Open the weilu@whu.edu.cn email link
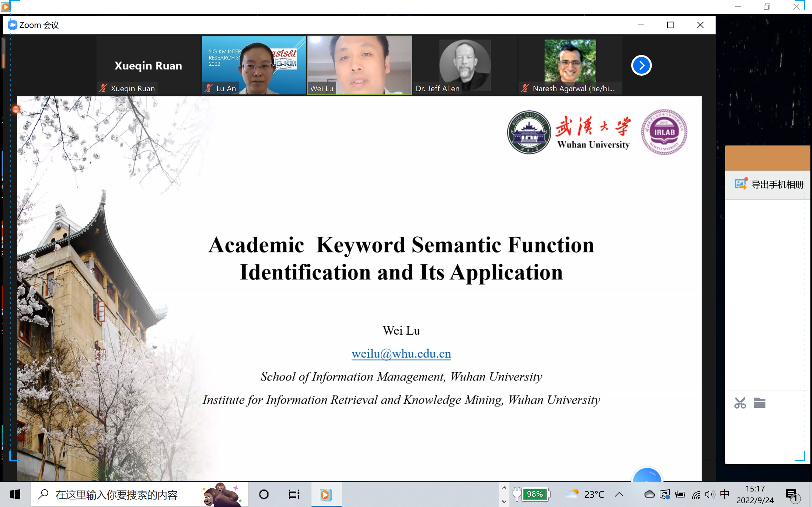Viewport: 812px width, 507px height. (x=401, y=354)
